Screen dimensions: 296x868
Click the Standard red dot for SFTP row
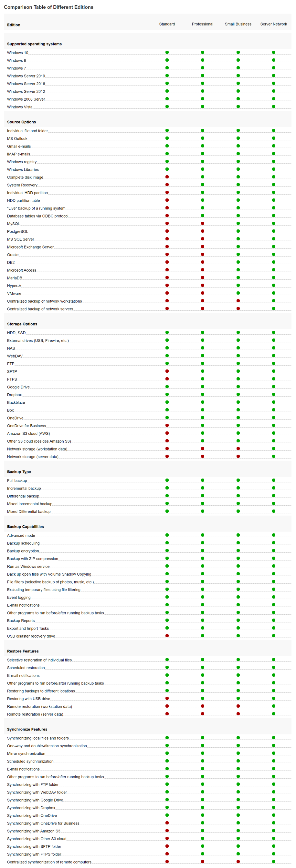[167, 371]
